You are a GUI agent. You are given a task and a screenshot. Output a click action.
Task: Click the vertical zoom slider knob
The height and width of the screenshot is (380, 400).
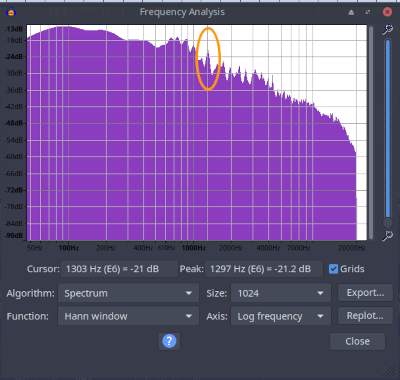point(388,222)
